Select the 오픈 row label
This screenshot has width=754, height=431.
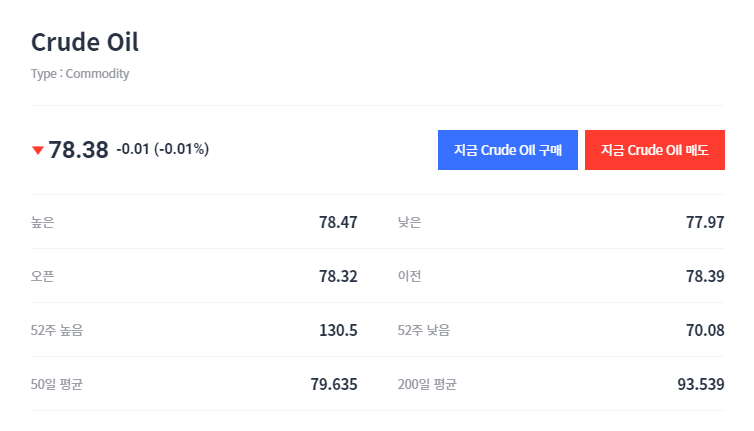click(43, 276)
